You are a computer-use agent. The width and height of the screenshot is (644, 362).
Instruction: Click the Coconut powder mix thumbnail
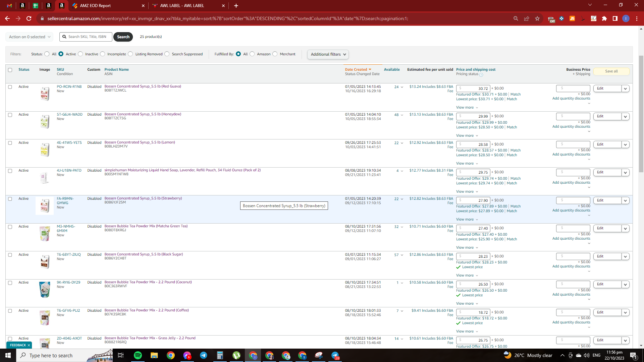pyautogui.click(x=45, y=290)
